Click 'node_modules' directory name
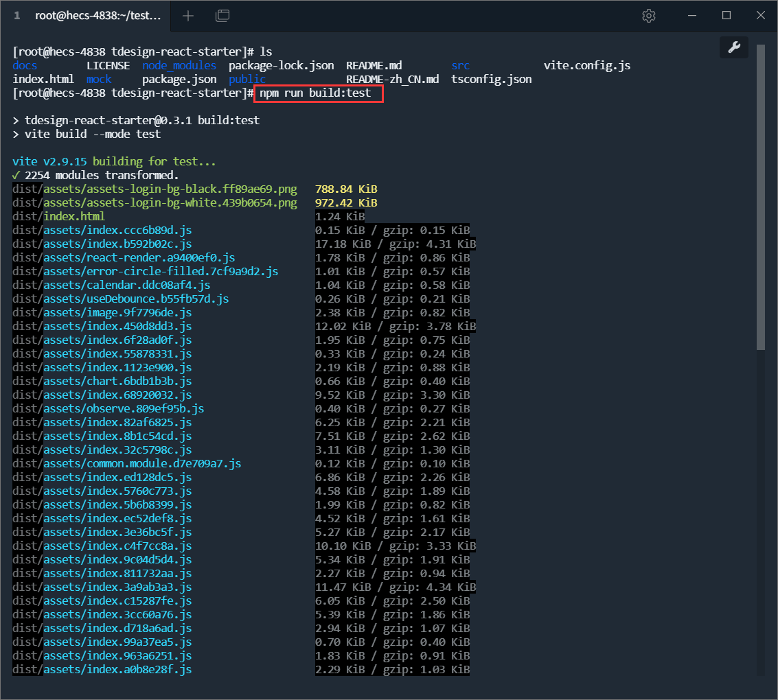The width and height of the screenshot is (778, 700). pyautogui.click(x=179, y=65)
